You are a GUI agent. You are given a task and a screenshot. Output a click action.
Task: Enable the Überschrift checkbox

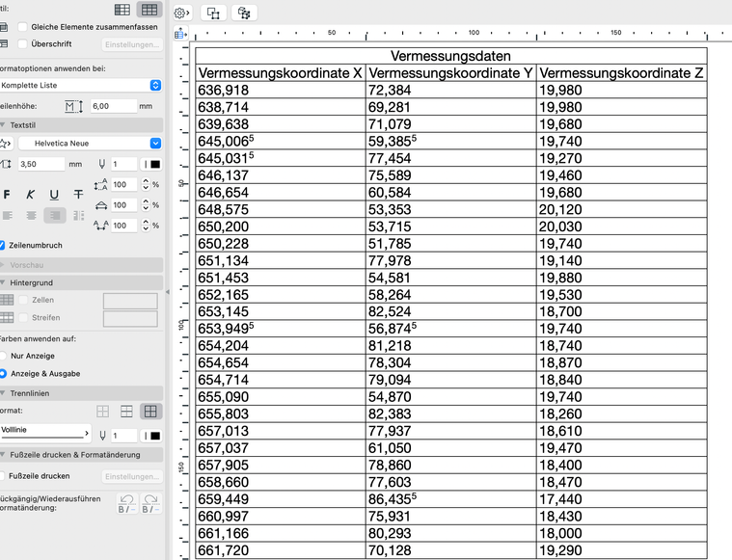coord(22,44)
